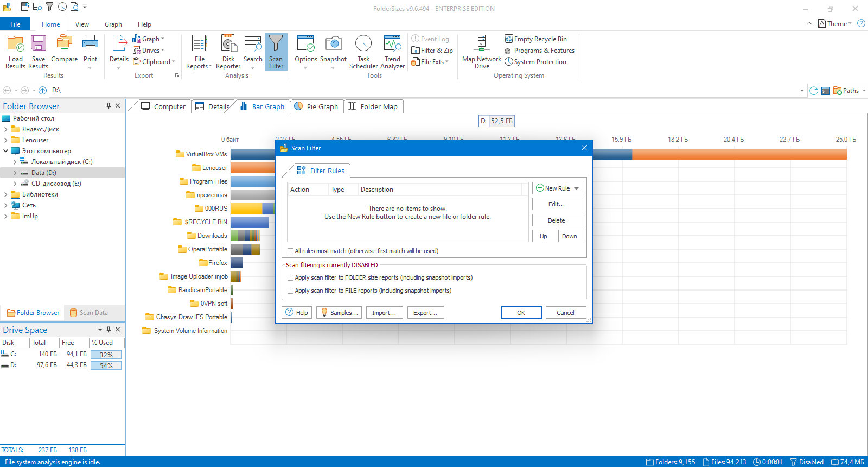Check Apply scan filter to FILE reports

click(291, 291)
